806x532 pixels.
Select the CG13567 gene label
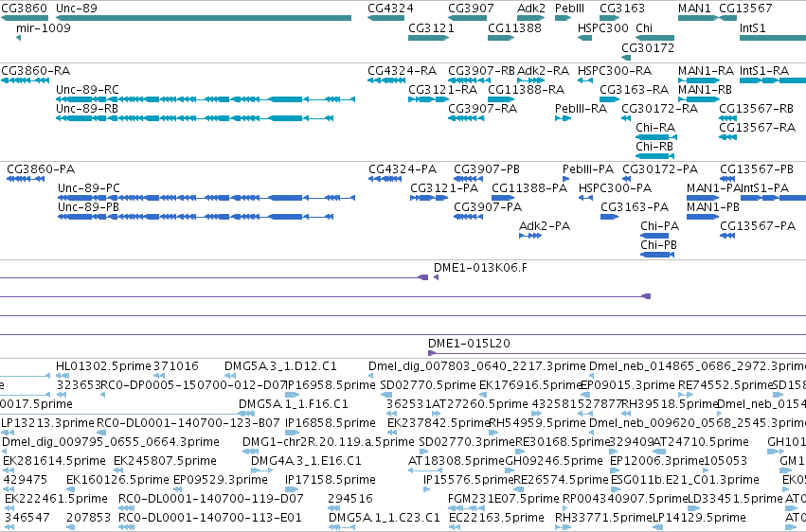pos(745,9)
